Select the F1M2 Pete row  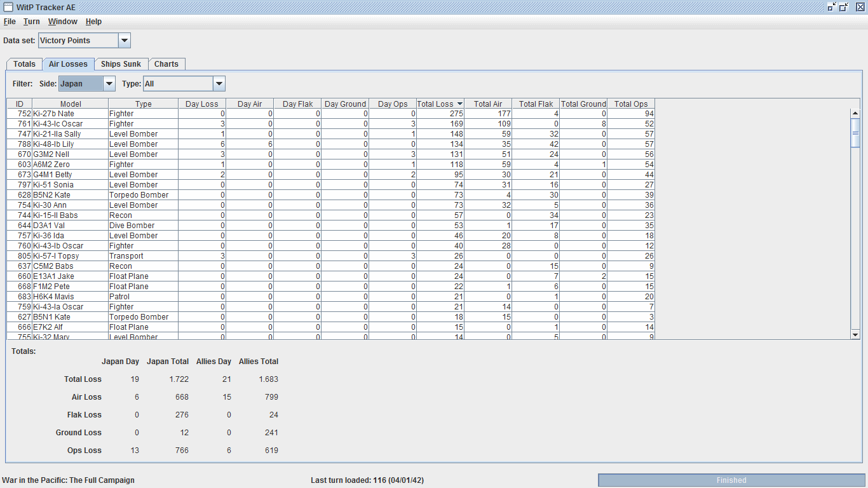click(331, 287)
